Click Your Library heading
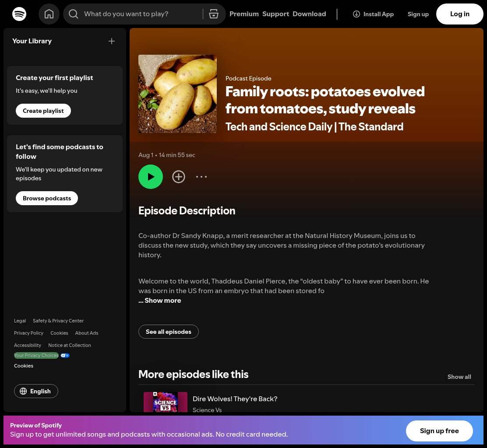Screen dimensions: 487x448 (x=32, y=41)
